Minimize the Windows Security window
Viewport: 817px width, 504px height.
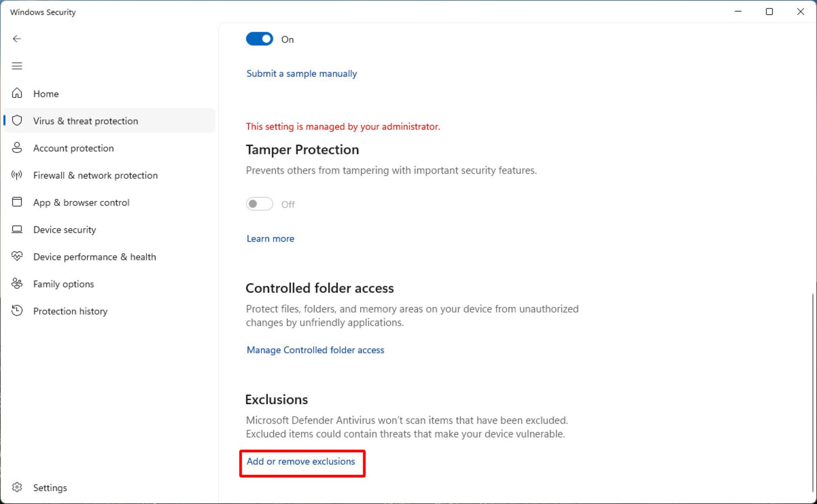tap(738, 11)
